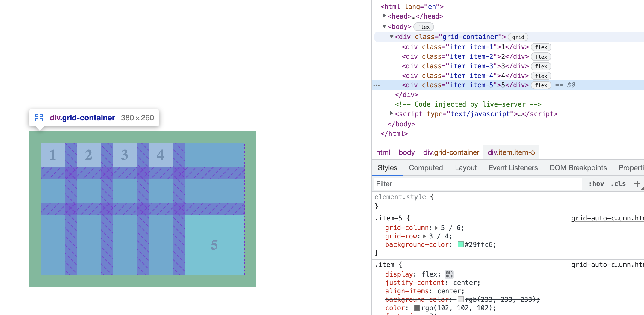Click grid item 5 on the page
644x315 pixels.
(214, 245)
